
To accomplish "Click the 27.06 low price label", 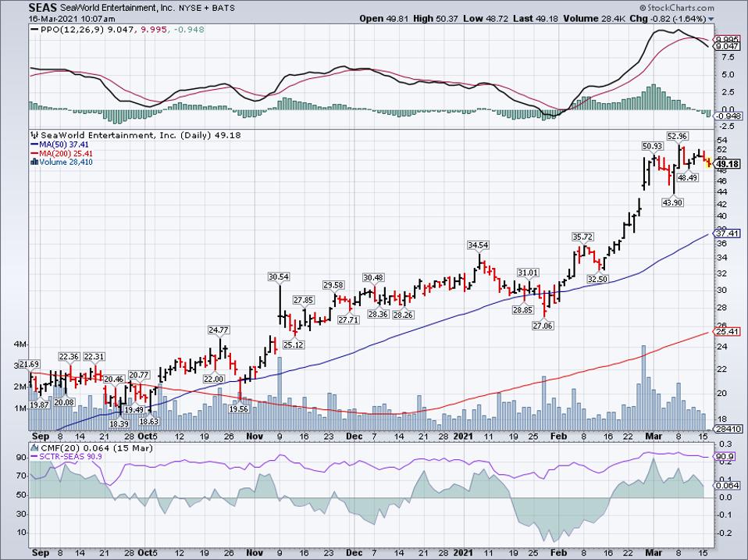I will coord(543,326).
